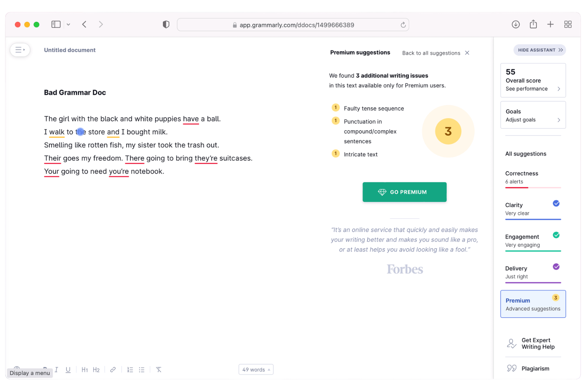588x392 pixels.
Task: Apply italic formatting
Action: pos(56,369)
